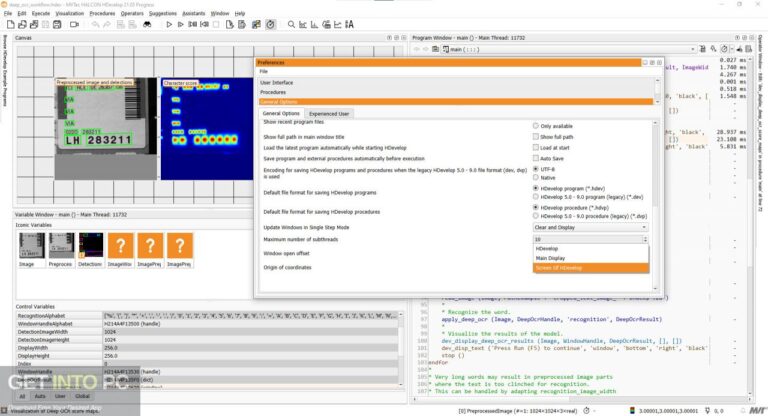Toggle the profiler stopwatch toolbar icon
The image size is (768, 416).
270,24
